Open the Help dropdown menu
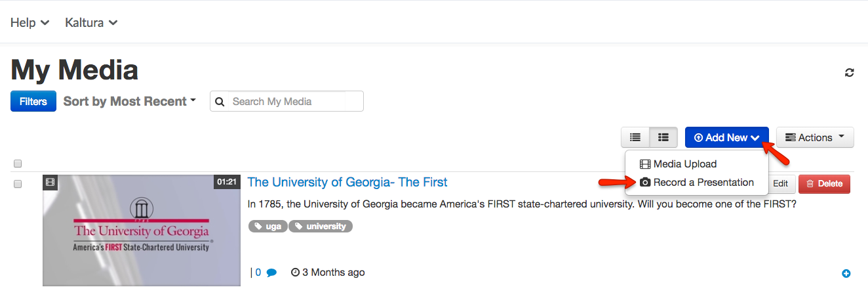The height and width of the screenshot is (306, 868). pos(30,22)
